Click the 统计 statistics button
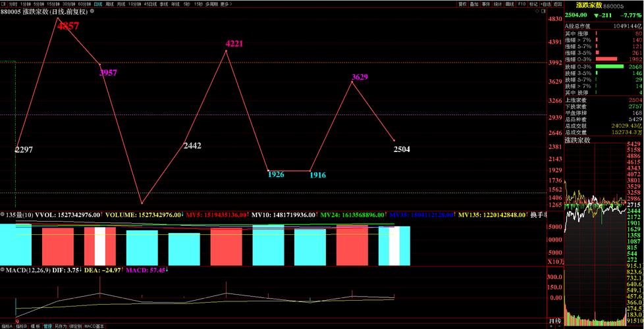This screenshot has height=329, width=644. [x=498, y=3]
